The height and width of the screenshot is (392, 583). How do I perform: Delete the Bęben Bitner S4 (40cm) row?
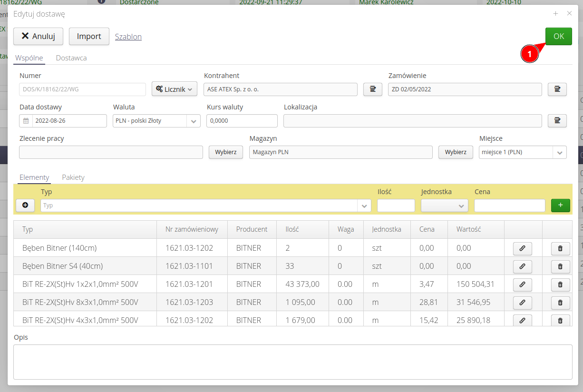click(x=560, y=266)
